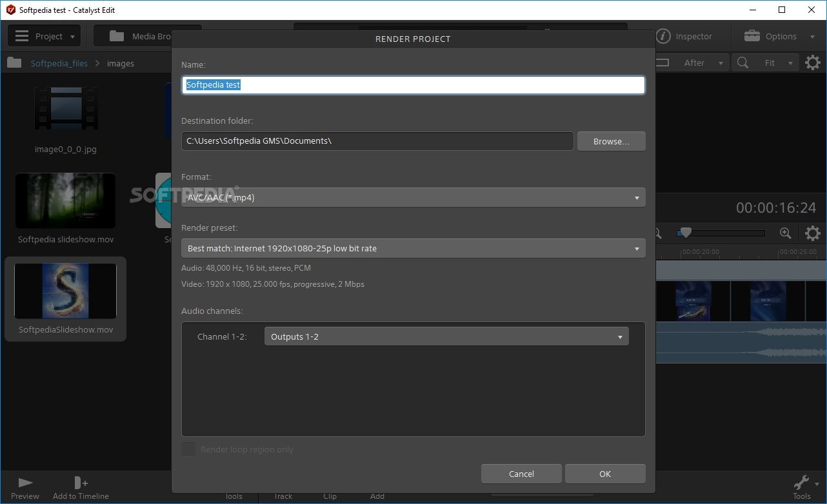Click the Destination folder path field
This screenshot has height=504, width=827.
tap(377, 141)
